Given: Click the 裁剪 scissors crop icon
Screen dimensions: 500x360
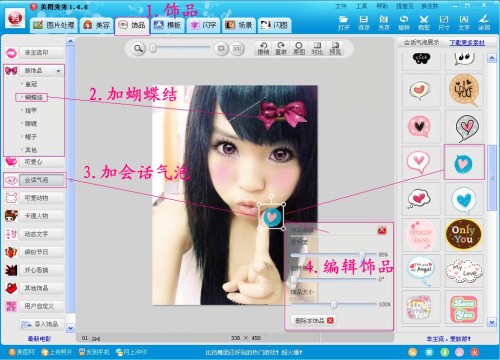Looking at the screenshot, I should (424, 23).
